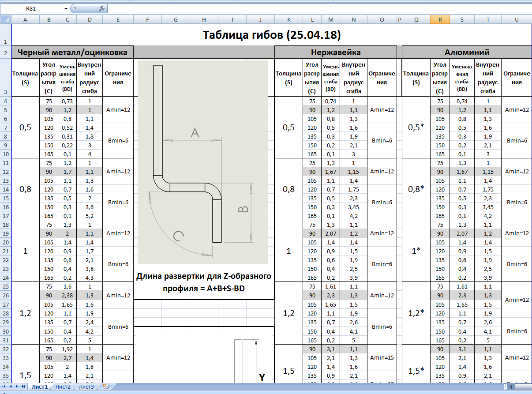The height and width of the screenshot is (394, 532).
Task: Select the cell with value '2,38'
Action: click(67, 296)
